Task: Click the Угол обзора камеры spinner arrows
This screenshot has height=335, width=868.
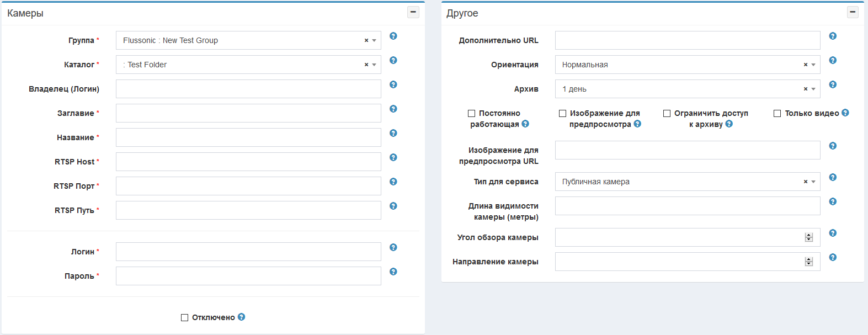Action: 808,237
